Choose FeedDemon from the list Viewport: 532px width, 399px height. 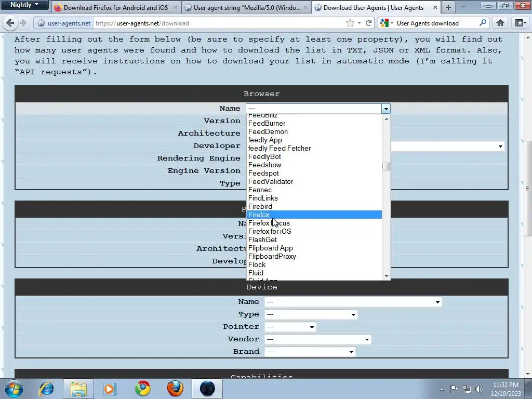pos(314,131)
